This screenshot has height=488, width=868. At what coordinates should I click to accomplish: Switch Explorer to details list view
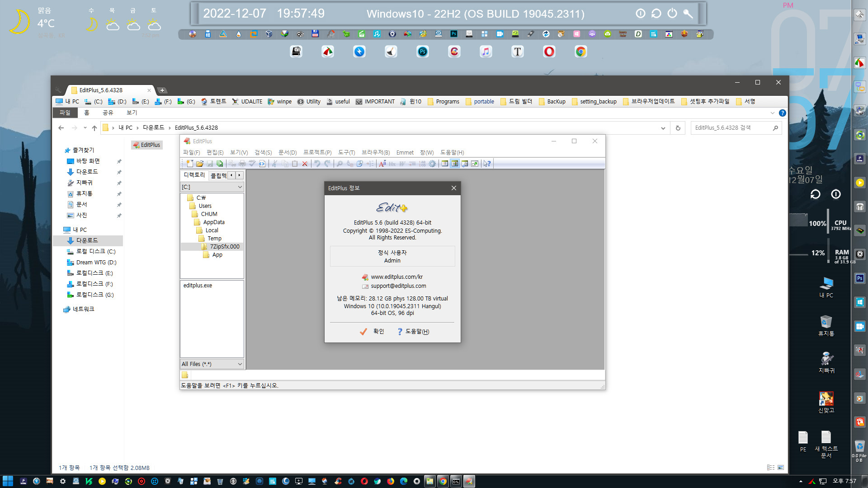pyautogui.click(x=771, y=468)
